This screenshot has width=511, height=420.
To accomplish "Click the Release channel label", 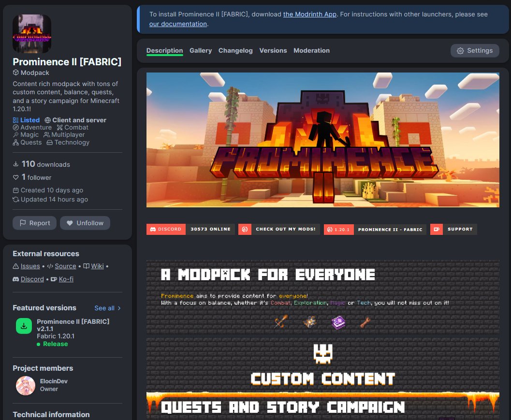I will pyautogui.click(x=56, y=344).
